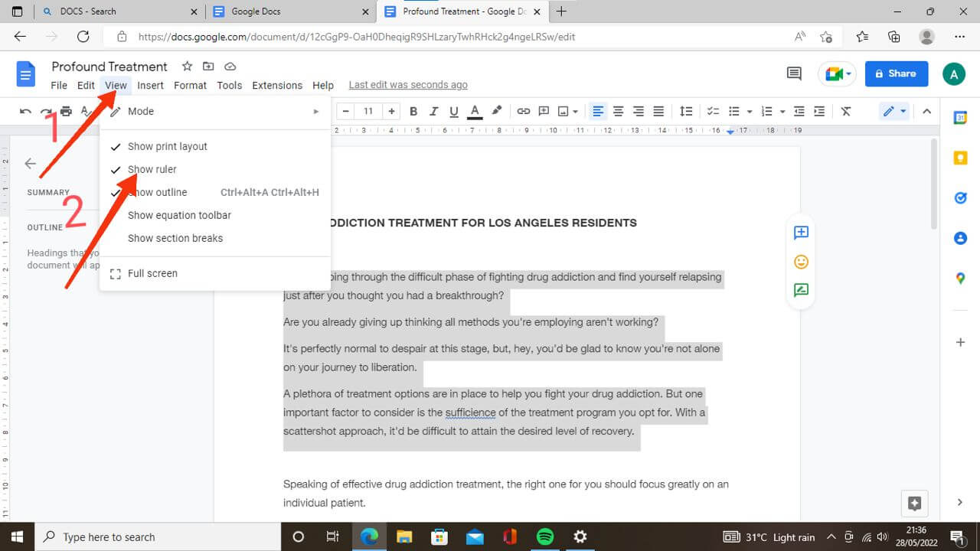980x551 pixels.
Task: Insert a link
Action: point(524,111)
